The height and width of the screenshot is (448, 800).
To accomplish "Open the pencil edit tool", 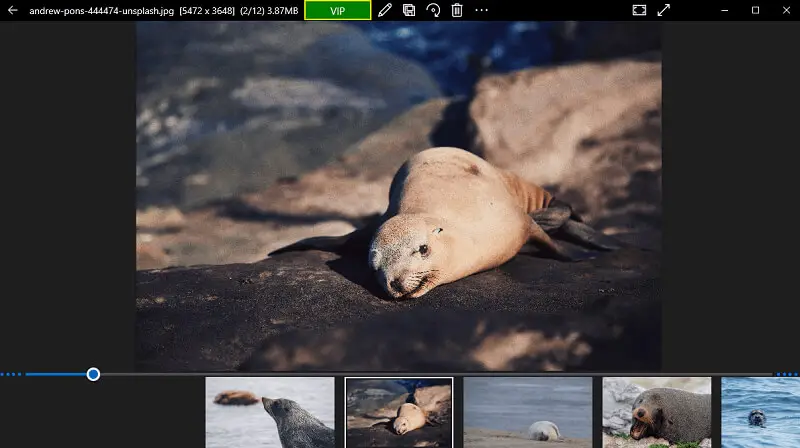I will point(385,10).
